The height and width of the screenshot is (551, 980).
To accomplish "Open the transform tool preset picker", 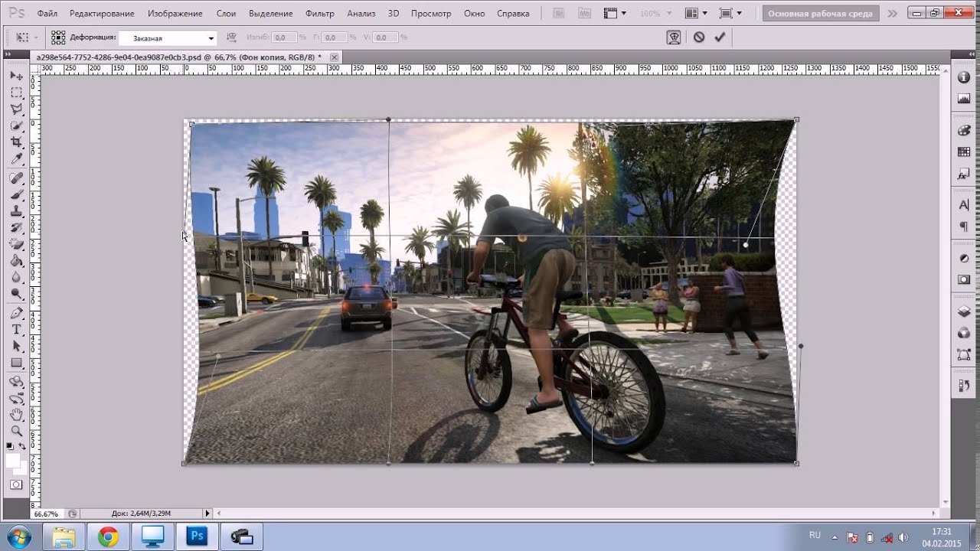I will (x=26, y=37).
